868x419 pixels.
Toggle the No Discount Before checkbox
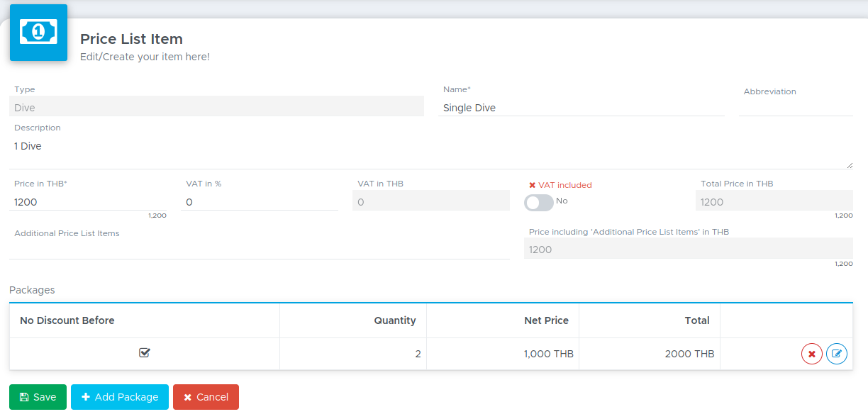click(145, 352)
